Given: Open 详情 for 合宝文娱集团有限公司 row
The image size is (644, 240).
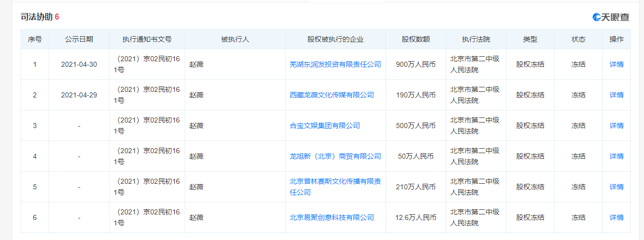Looking at the screenshot, I should coord(616,126).
